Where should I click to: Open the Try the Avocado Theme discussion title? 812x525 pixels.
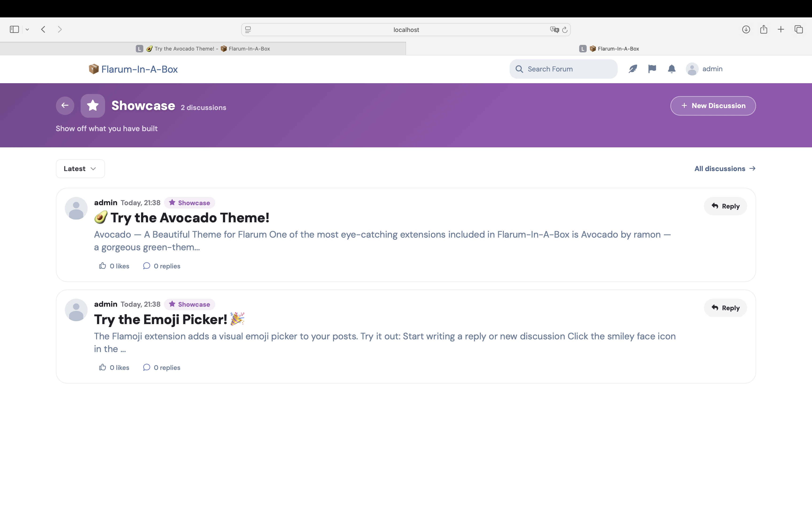182,218
